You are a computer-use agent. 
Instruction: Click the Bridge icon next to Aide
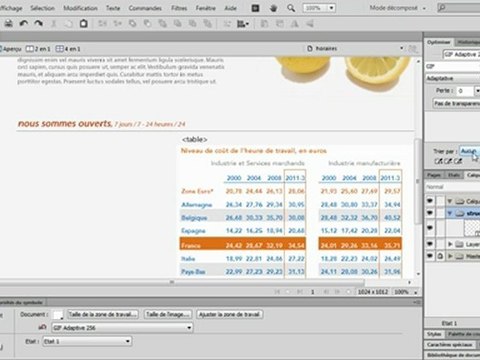pos(255,8)
